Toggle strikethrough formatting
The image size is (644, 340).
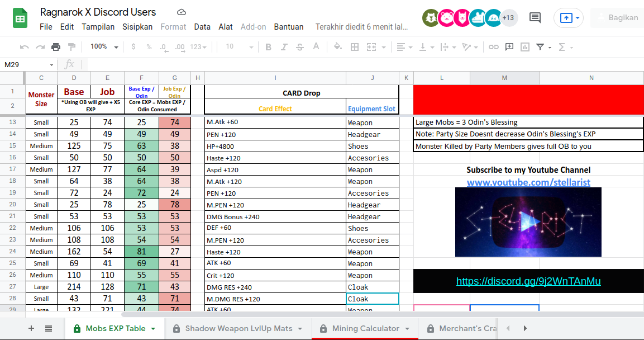pyautogui.click(x=299, y=46)
